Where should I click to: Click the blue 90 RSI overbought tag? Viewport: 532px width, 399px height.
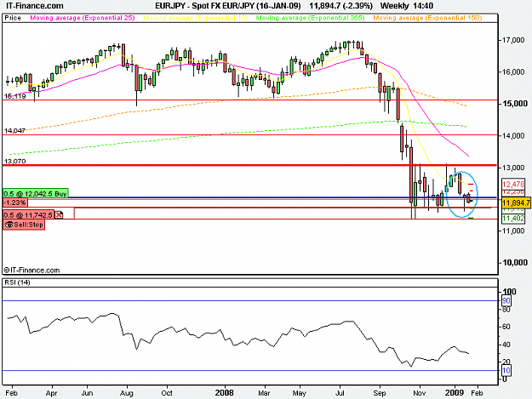[x=506, y=300]
